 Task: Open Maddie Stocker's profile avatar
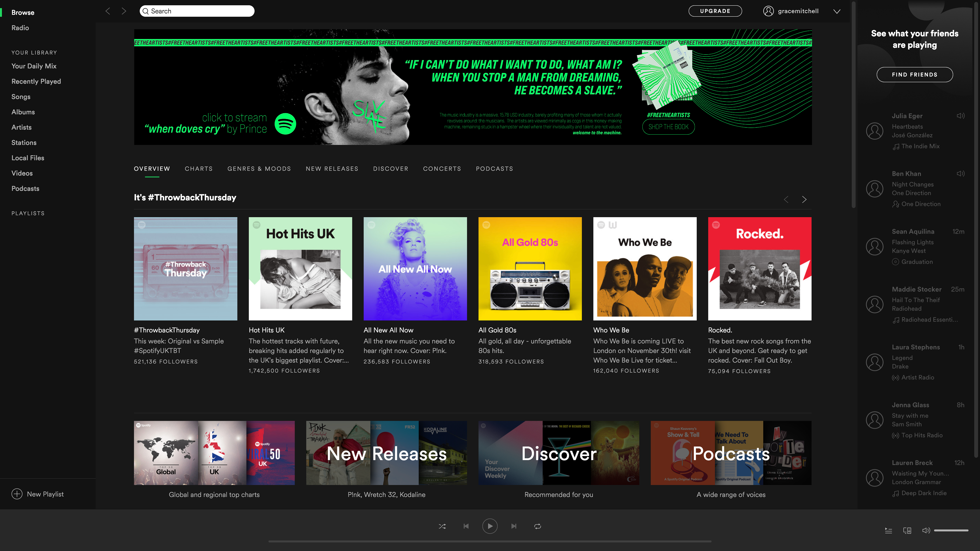tap(875, 304)
